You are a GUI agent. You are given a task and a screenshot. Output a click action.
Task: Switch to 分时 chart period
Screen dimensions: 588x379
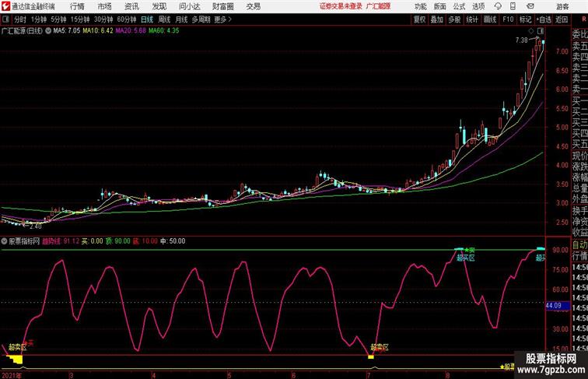pos(20,19)
